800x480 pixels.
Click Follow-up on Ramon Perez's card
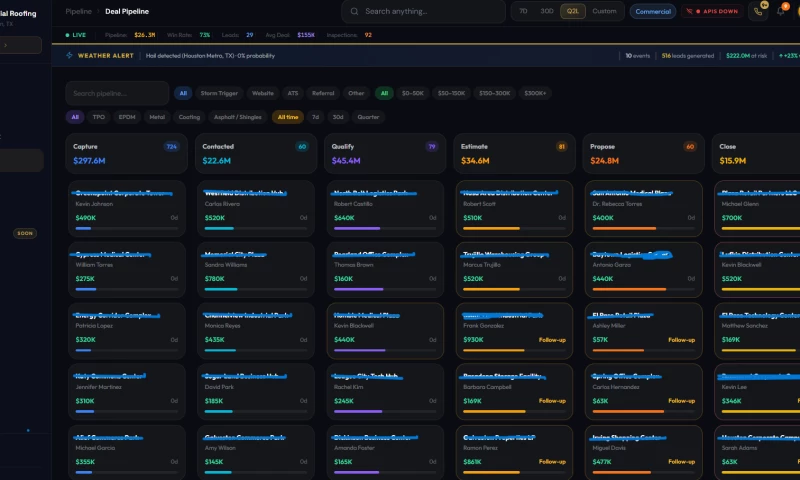coord(552,462)
